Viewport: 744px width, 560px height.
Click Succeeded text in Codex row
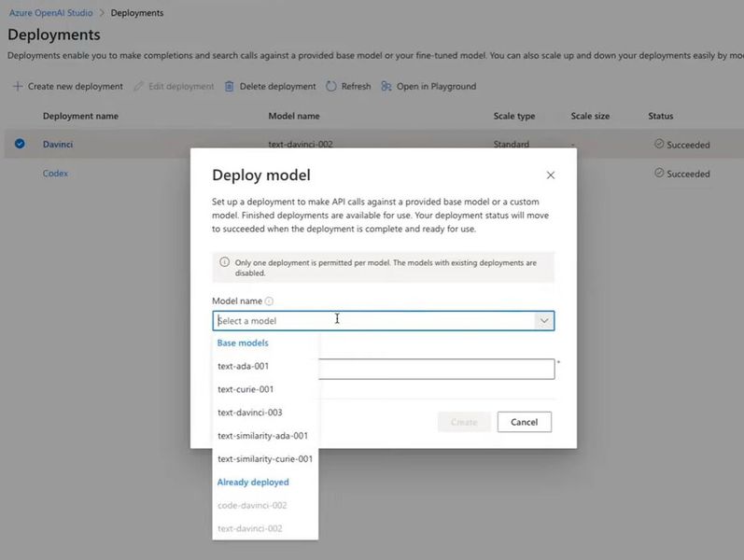688,174
